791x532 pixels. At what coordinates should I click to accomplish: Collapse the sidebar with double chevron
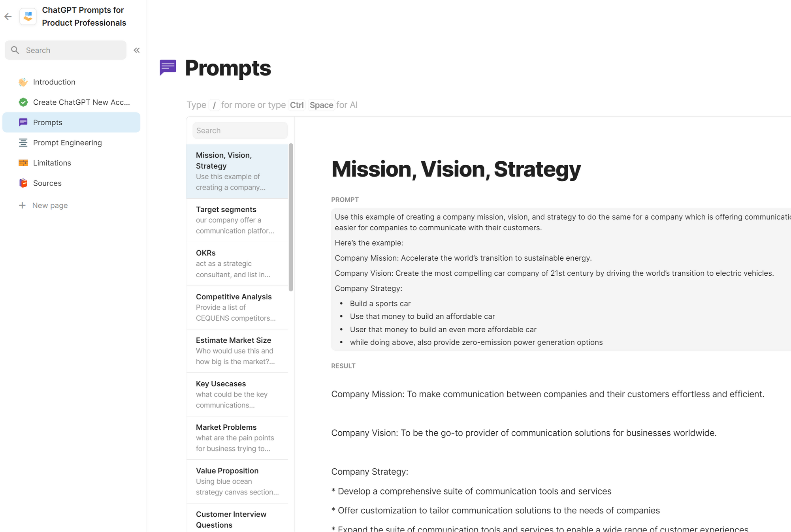[x=137, y=50]
